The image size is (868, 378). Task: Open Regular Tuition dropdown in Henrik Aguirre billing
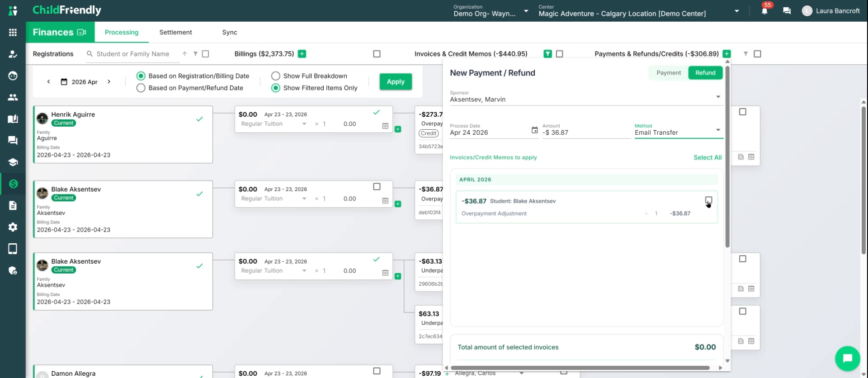point(274,124)
